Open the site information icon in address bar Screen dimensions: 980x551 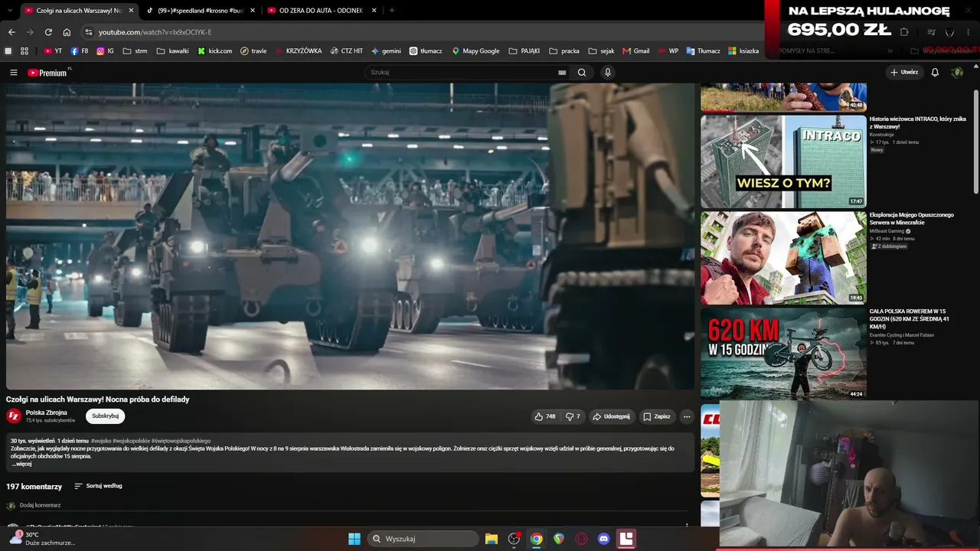(x=89, y=32)
